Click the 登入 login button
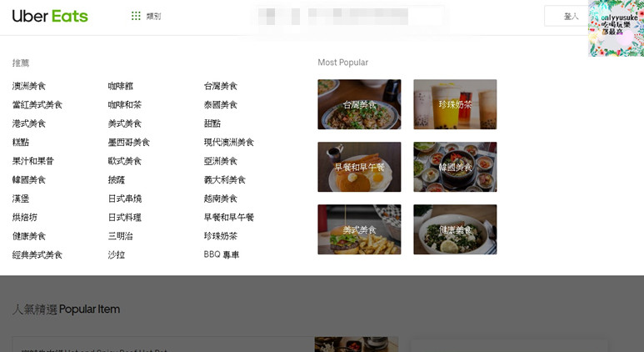 (x=571, y=16)
